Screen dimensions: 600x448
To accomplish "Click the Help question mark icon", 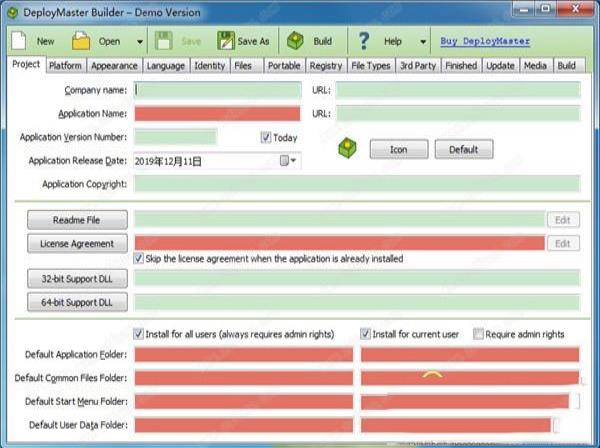I will [364, 41].
